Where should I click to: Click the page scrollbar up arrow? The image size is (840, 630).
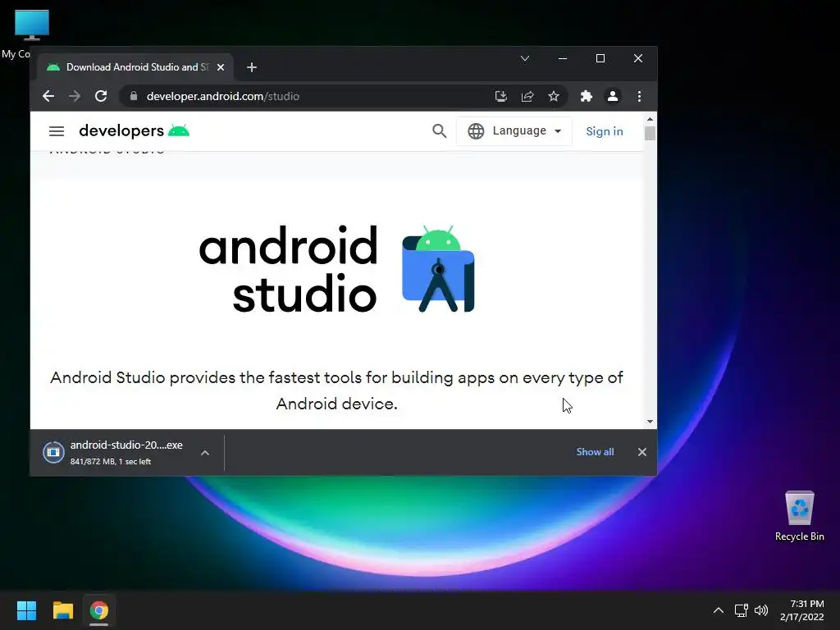650,120
